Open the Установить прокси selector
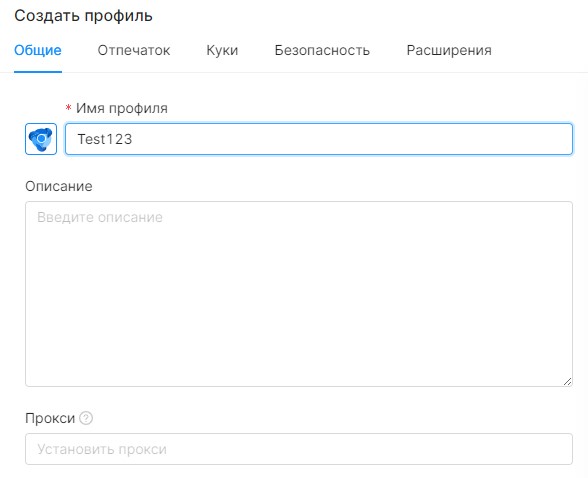Viewport: 588px width, 478px height. pos(299,449)
